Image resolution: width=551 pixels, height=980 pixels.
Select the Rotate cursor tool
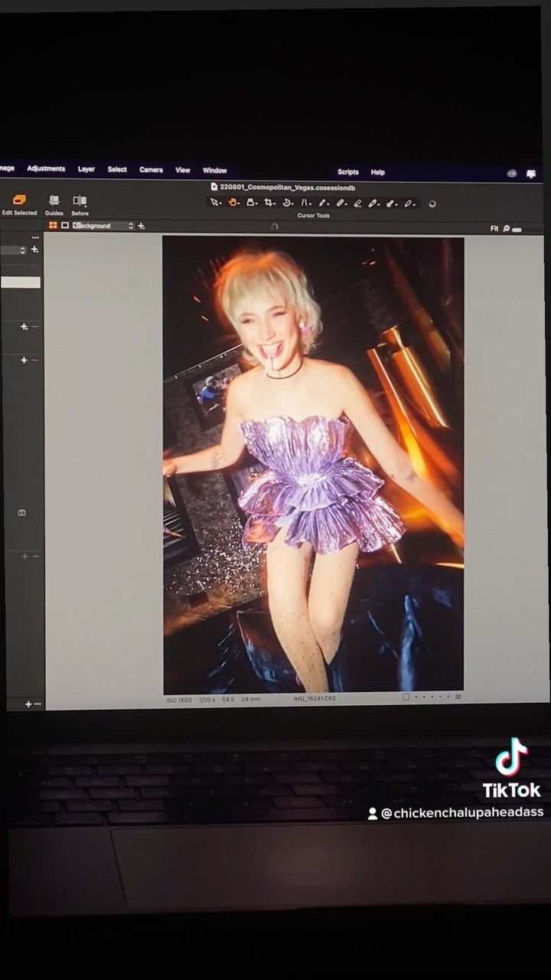[x=288, y=203]
